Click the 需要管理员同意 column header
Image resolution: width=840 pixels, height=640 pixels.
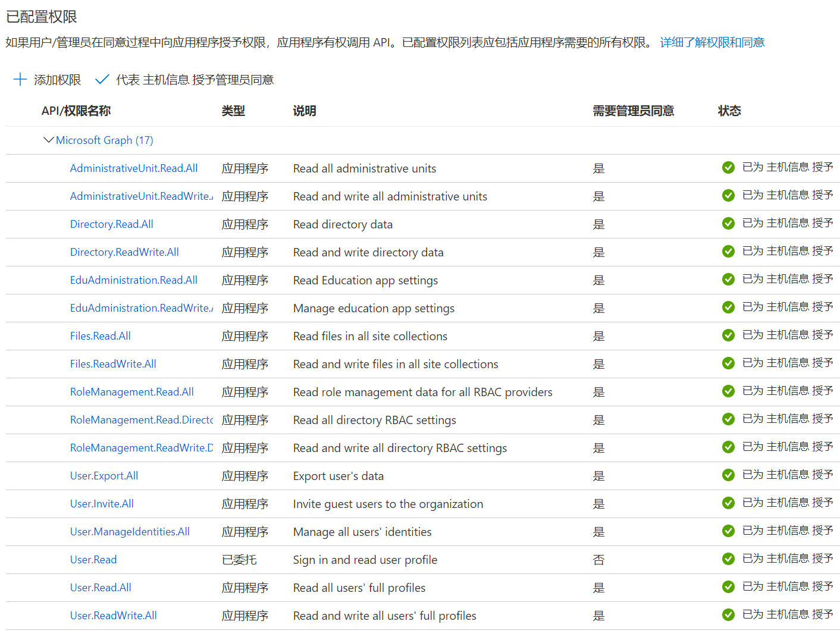[634, 111]
